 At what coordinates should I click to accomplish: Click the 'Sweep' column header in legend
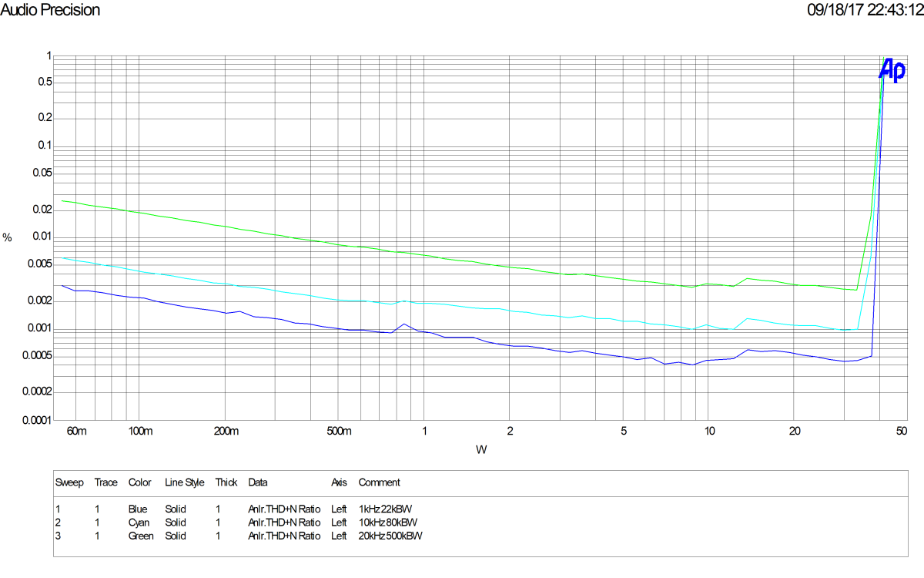click(x=69, y=483)
